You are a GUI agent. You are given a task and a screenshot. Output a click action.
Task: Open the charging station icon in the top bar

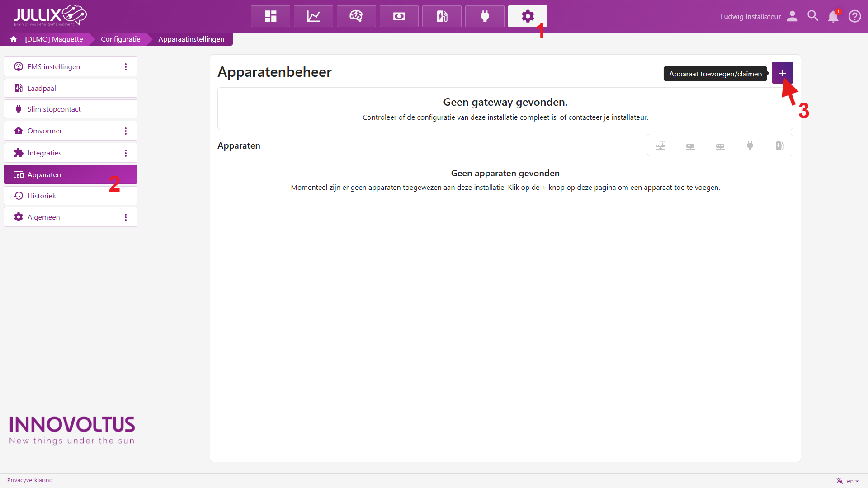pos(442,16)
